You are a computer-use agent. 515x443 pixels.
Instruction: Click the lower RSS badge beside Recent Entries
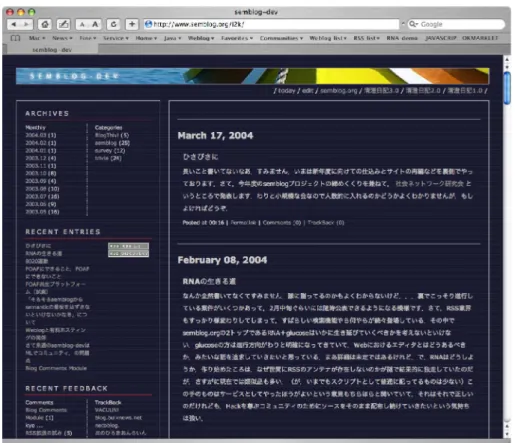(128, 254)
